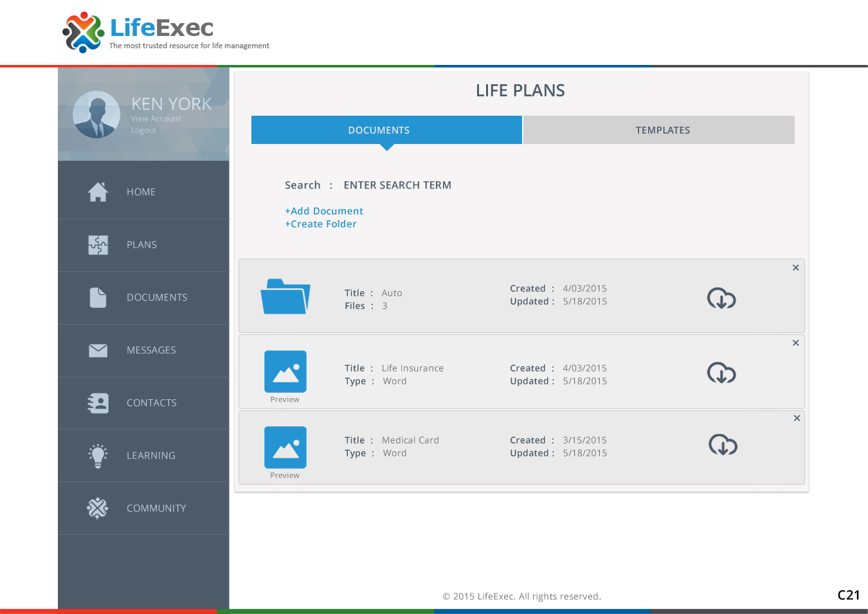Download the Life Insurance document

721,373
